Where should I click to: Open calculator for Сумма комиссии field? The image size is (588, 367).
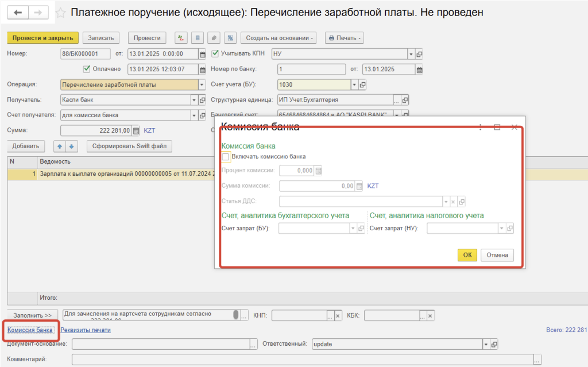[x=359, y=186]
